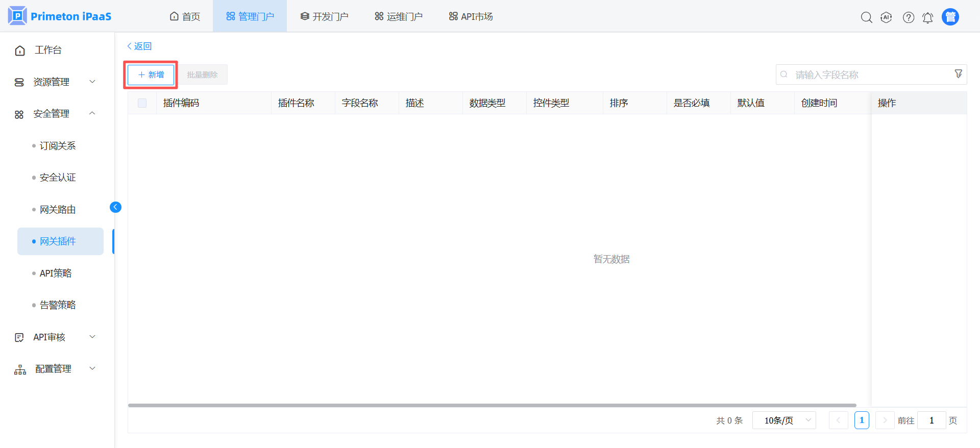This screenshot has width=980, height=448.
Task: Open the search magnifier icon in header
Action: click(x=866, y=17)
